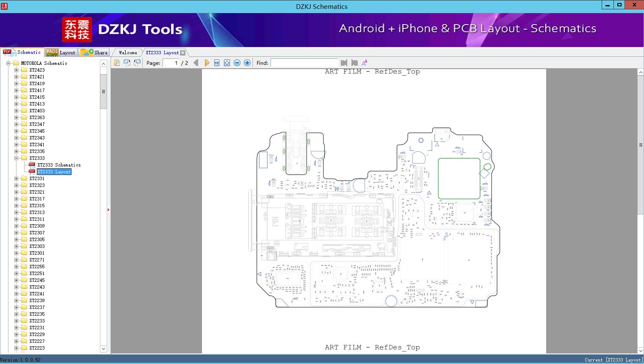
Task: Click the app icon in title bar
Action: [x=4, y=6]
